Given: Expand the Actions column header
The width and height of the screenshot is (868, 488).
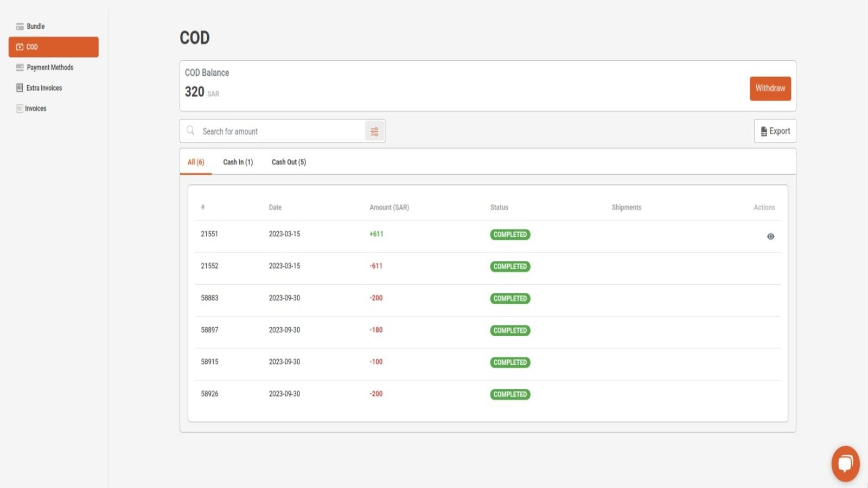Looking at the screenshot, I should 764,207.
